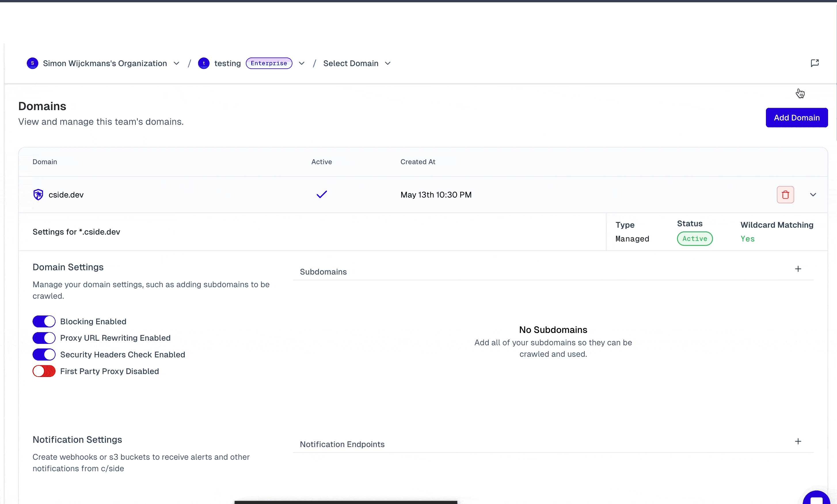
Task: Open the chat widget in the bottom corner
Action: (817, 498)
